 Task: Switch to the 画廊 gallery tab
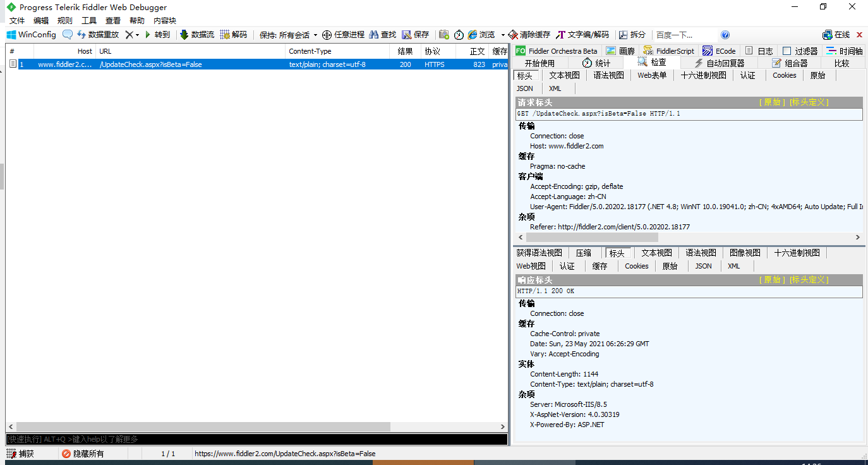[x=620, y=51]
